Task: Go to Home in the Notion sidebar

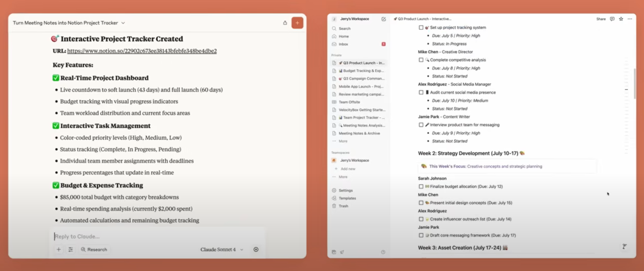Action: 344,36
